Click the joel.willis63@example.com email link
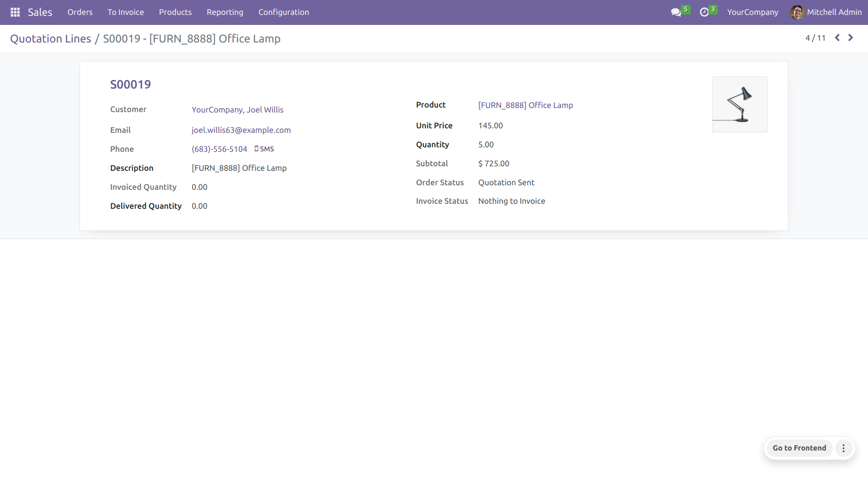This screenshot has width=868, height=488. coord(241,130)
